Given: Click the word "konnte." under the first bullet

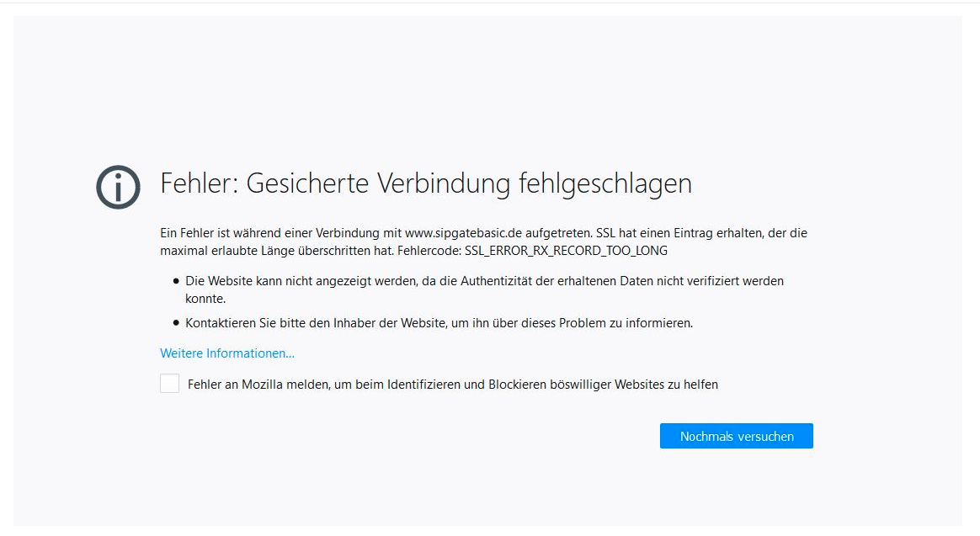Looking at the screenshot, I should (x=205, y=299).
